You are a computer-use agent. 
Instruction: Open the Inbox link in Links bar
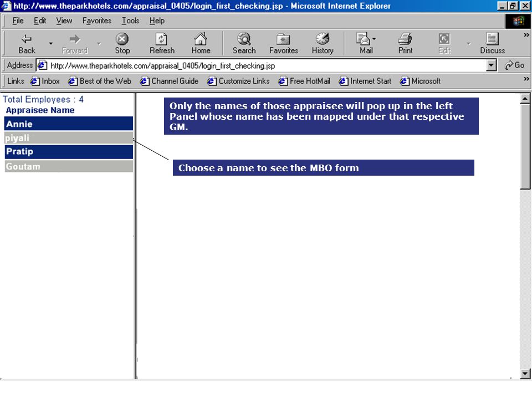[45, 81]
